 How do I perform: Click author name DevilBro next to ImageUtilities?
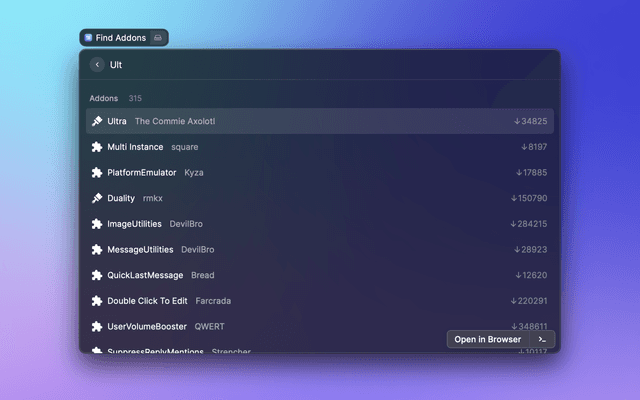187,224
